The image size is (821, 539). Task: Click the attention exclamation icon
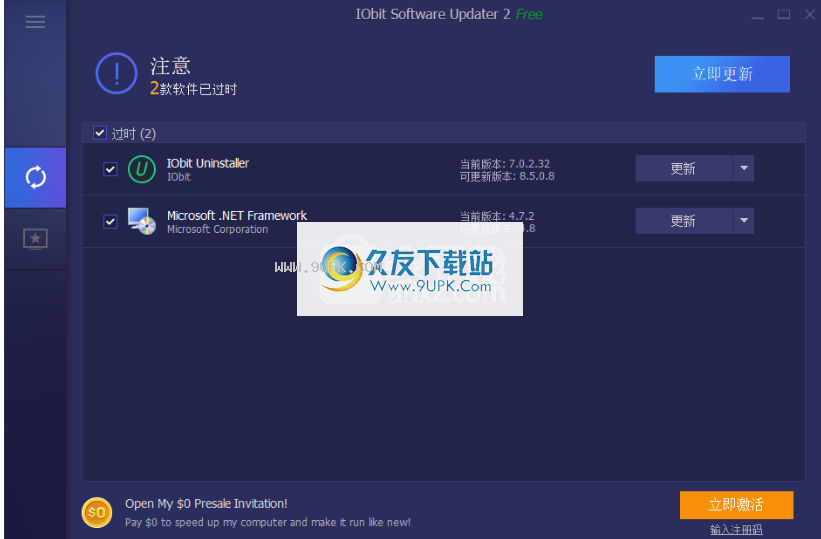tap(116, 73)
